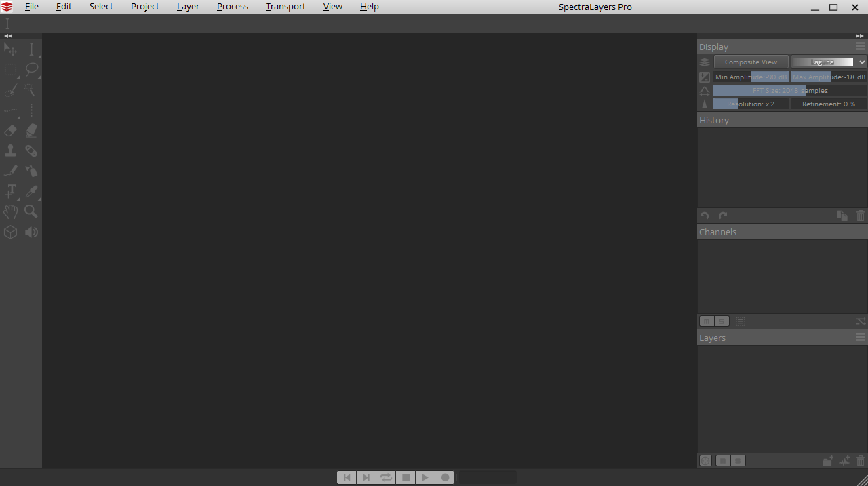Toggle loop playback in transport bar
This screenshot has height=486, width=868.
coord(386,477)
